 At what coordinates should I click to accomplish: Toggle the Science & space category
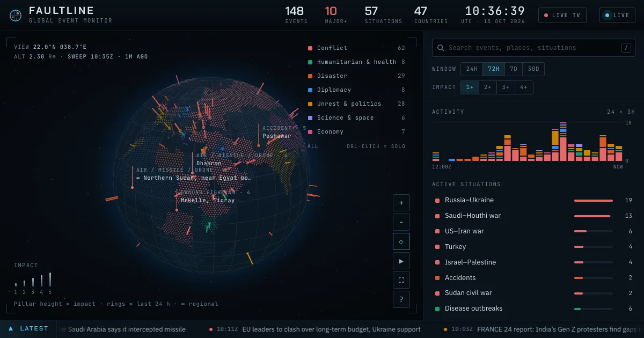(x=356, y=118)
